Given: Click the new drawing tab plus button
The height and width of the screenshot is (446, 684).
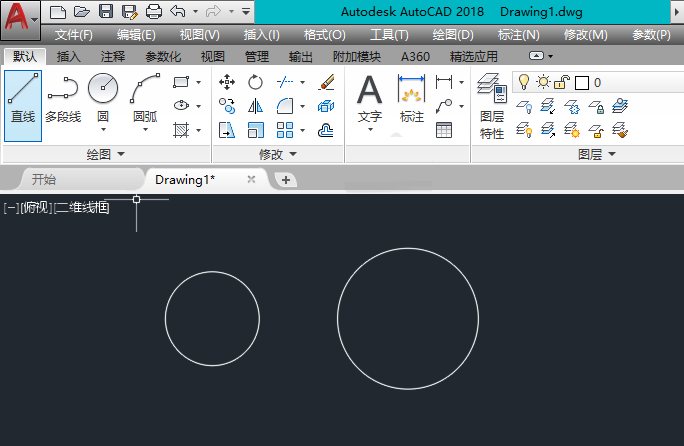Looking at the screenshot, I should tap(286, 180).
